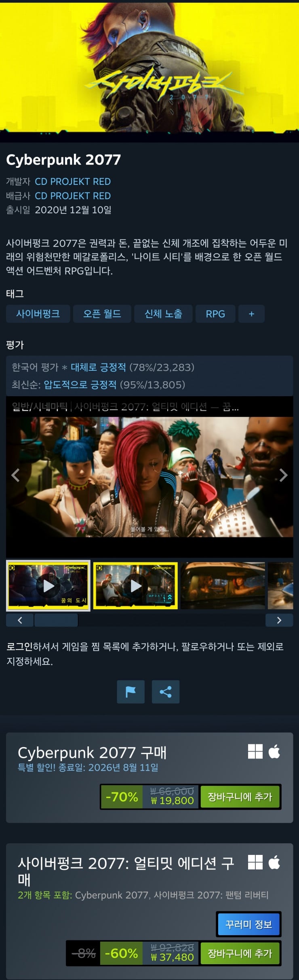The image size is (299, 980).
Task: Show next media with the right arrow
Action: coord(284,475)
